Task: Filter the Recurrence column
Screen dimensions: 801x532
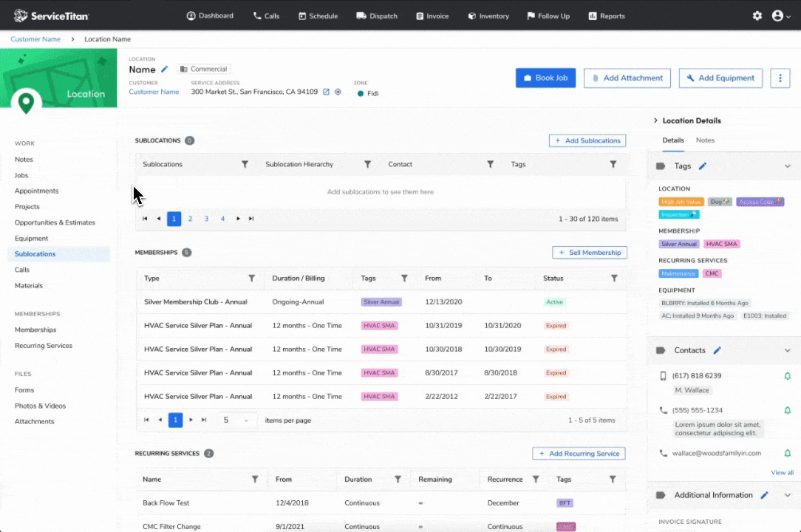Action: 536,479
